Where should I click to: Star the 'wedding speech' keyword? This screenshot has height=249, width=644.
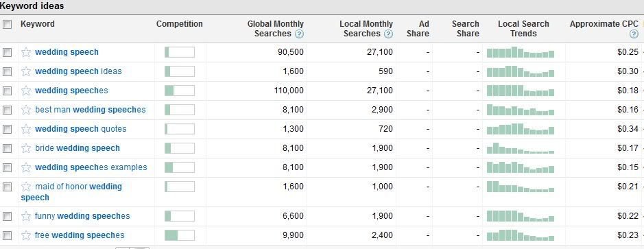[26, 52]
